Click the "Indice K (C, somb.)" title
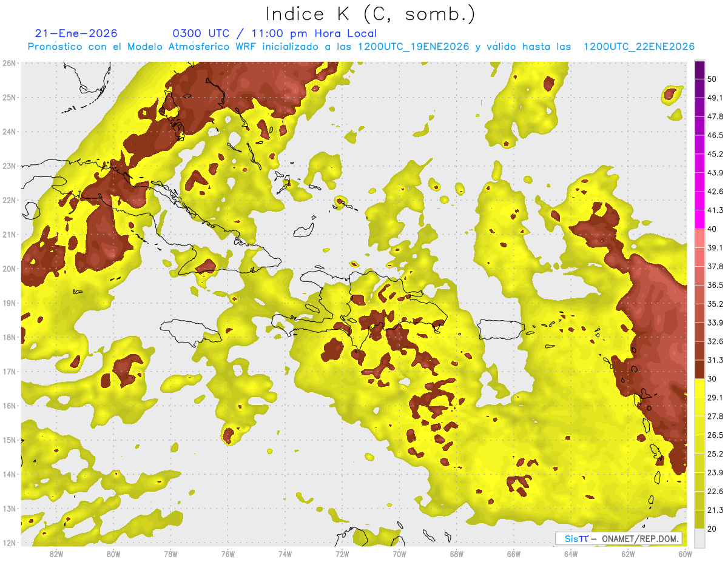Screen dimensions: 728x562 pos(369,14)
